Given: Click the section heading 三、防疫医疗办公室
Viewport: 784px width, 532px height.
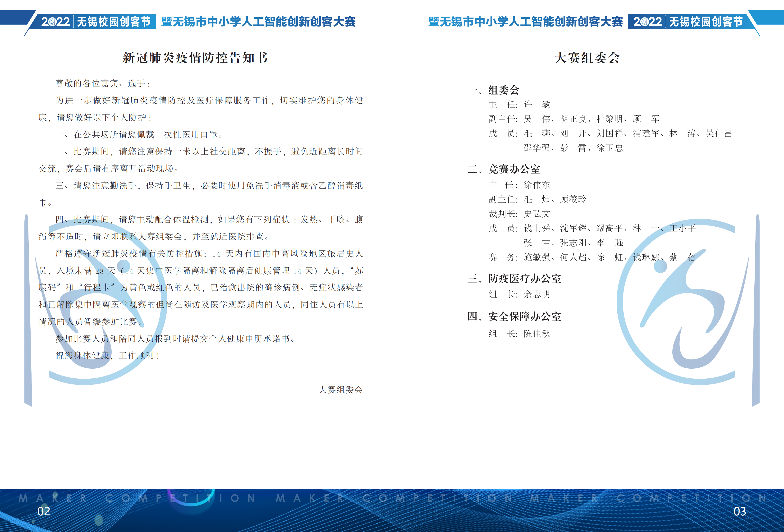Looking at the screenshot, I should coord(514,278).
